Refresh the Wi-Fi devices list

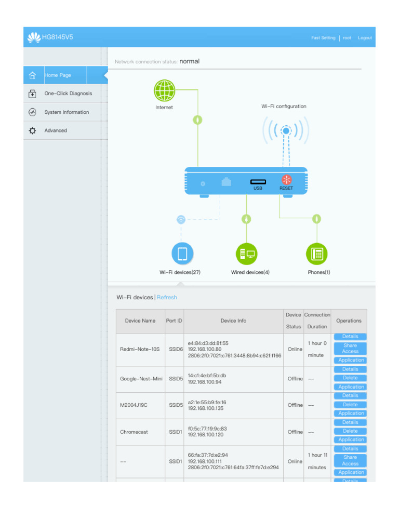point(167,297)
